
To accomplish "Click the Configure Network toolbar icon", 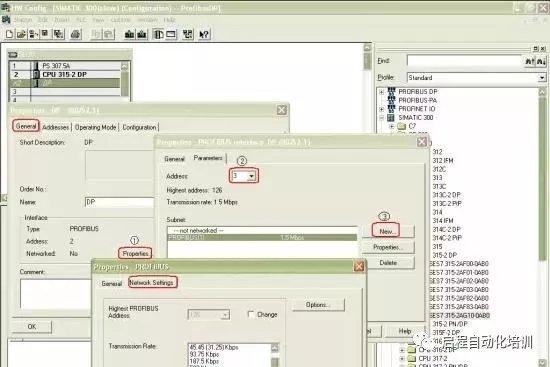I will click(x=188, y=34).
